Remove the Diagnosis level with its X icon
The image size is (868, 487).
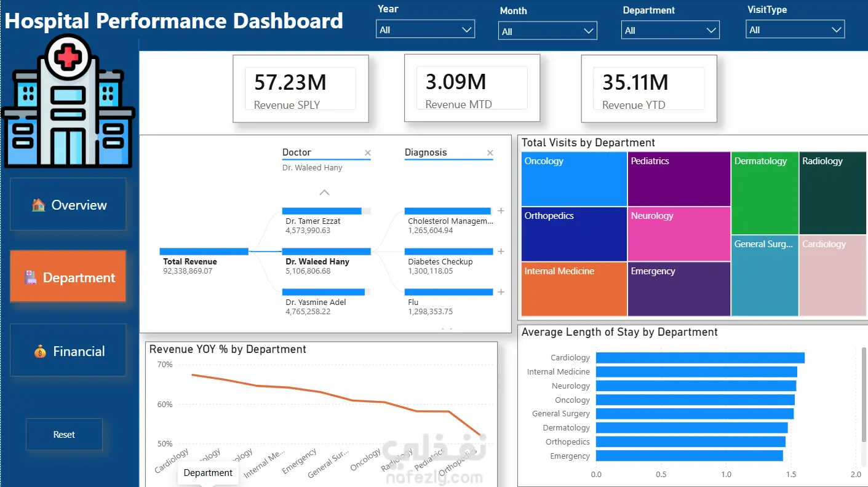[490, 153]
